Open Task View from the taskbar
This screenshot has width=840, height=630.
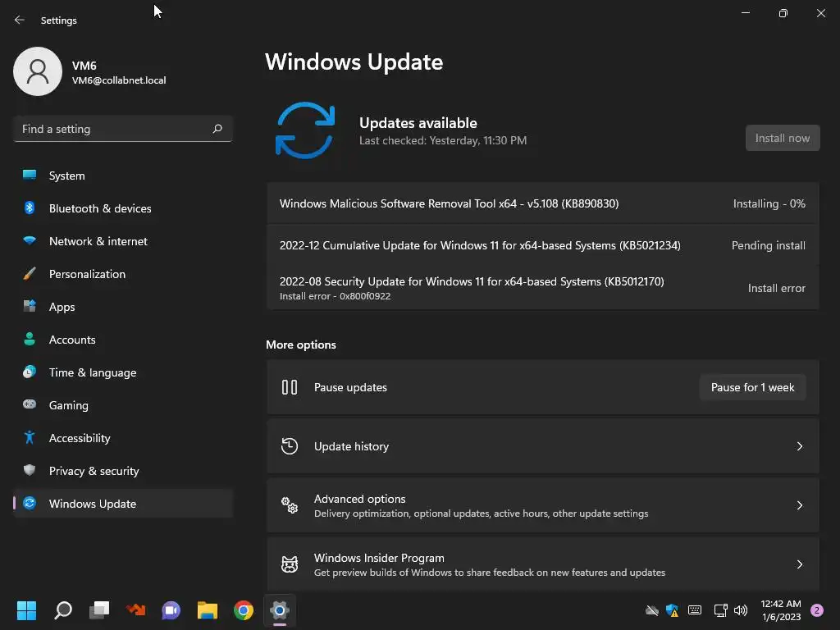coord(99,610)
